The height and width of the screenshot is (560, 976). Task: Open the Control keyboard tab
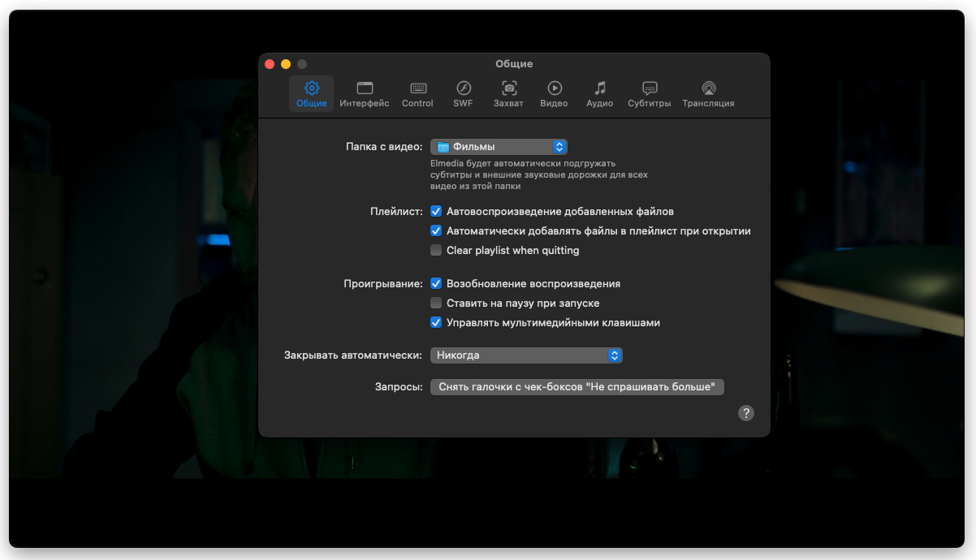click(x=417, y=94)
